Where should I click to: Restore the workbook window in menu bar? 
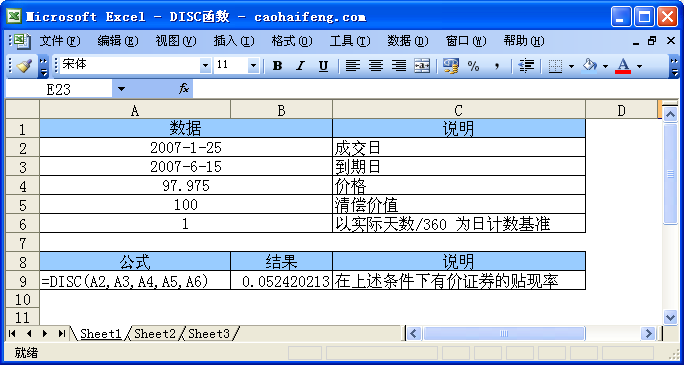653,41
